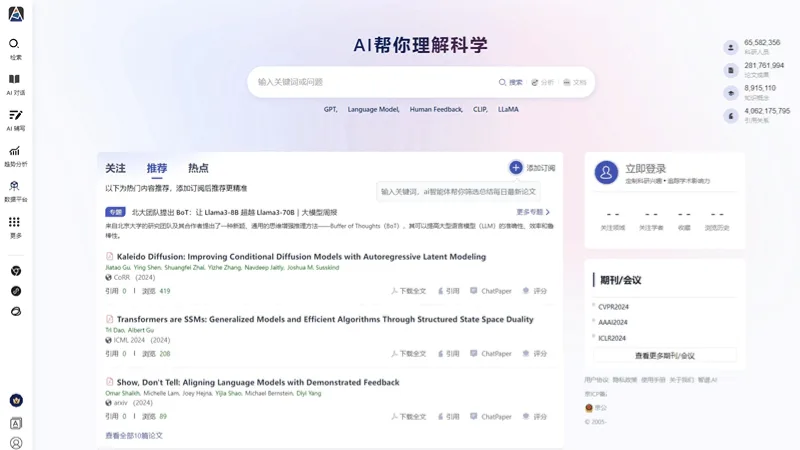Select the Human Feedback keyword suggestion
Viewport: 800px width, 450px height.
[x=436, y=109]
